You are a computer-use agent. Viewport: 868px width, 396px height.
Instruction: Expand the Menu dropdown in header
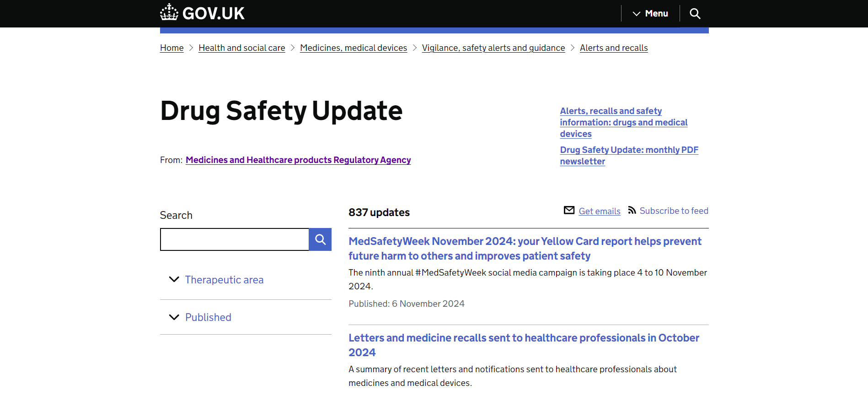pos(650,14)
